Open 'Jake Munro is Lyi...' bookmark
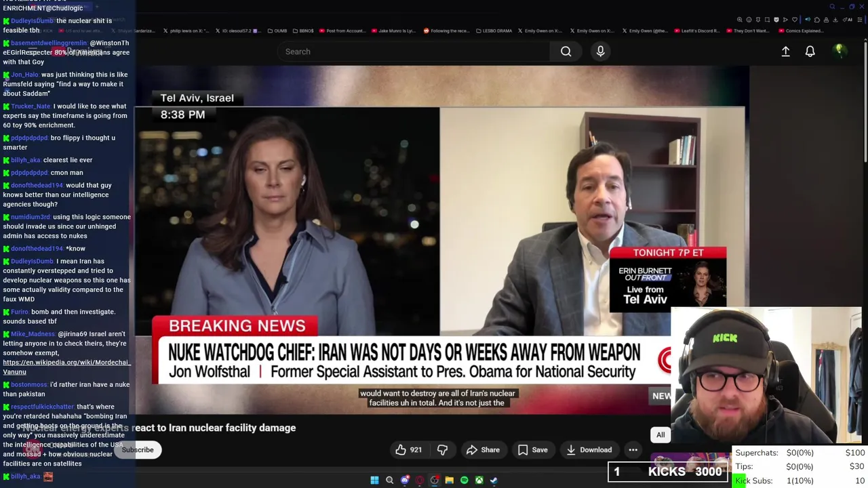The image size is (868, 488). click(x=393, y=30)
